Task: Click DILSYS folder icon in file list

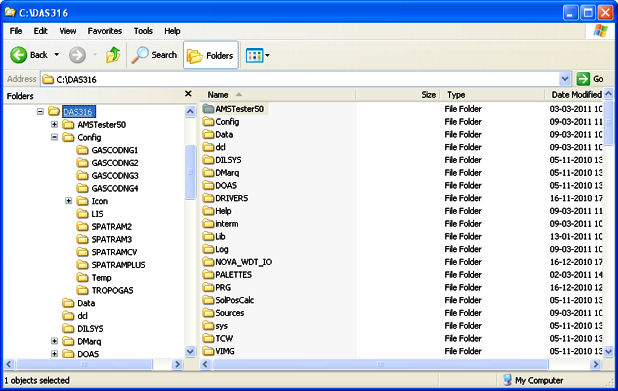Action: coord(208,160)
